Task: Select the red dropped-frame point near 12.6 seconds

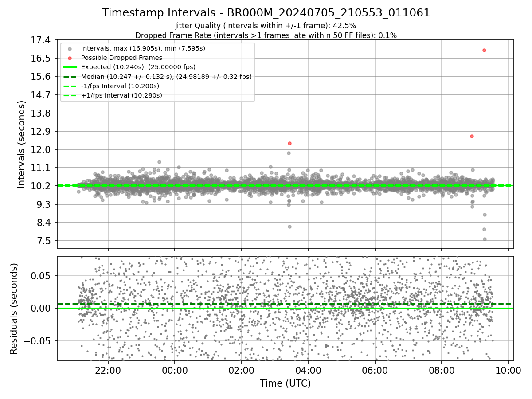Action: pos(472,136)
